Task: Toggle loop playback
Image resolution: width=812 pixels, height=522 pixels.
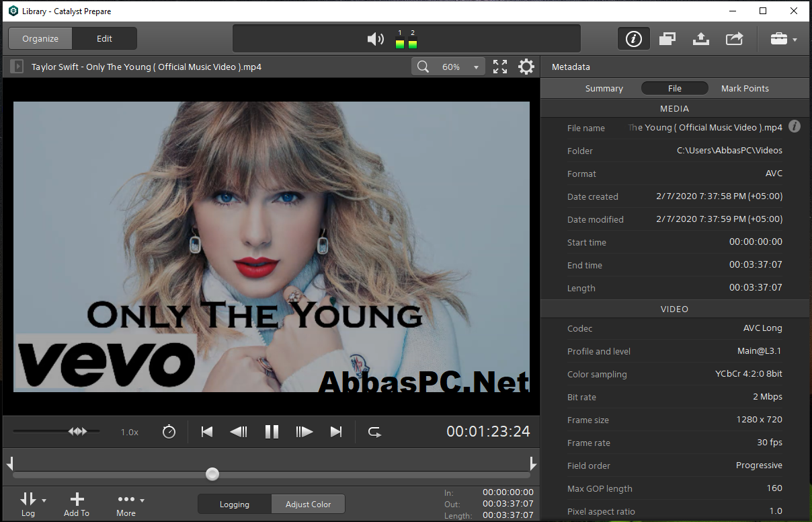Action: point(374,432)
